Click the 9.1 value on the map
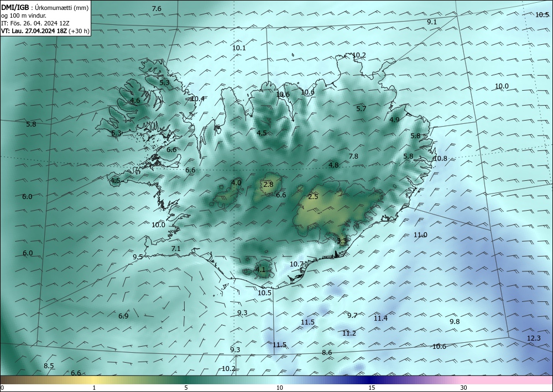This screenshot has width=553, height=392. 432,22
